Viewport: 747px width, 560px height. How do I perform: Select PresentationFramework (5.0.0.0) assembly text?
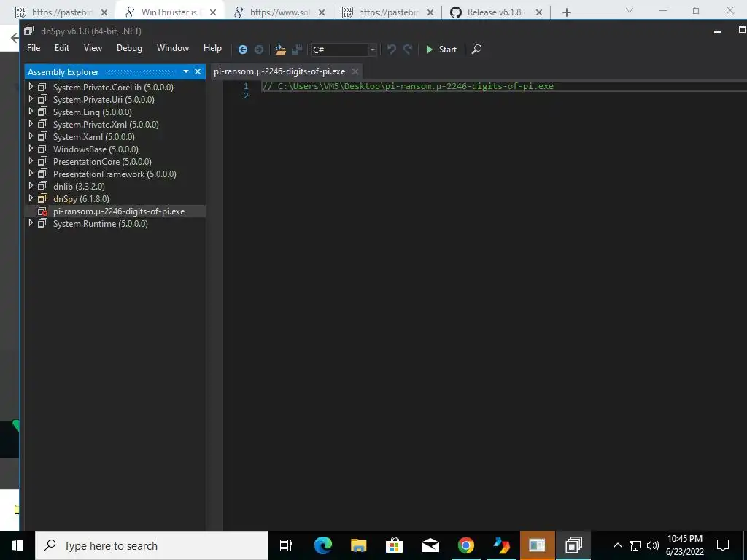pos(115,174)
